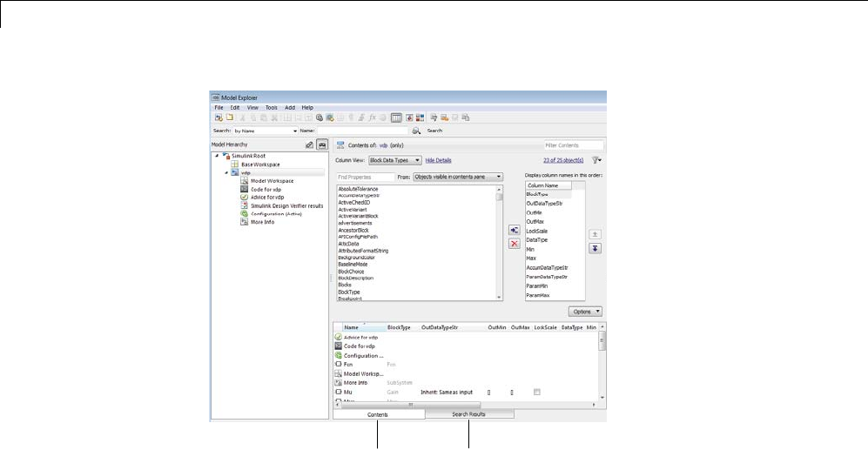The image size is (868, 450).
Task: Open the Column View Block Data Types dropdown
Action: (395, 160)
